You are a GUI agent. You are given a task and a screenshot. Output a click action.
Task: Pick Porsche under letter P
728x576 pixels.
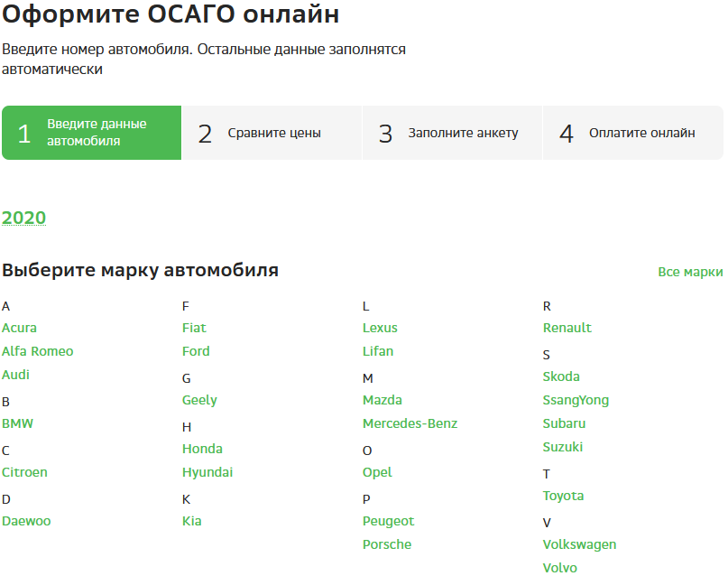pos(387,543)
